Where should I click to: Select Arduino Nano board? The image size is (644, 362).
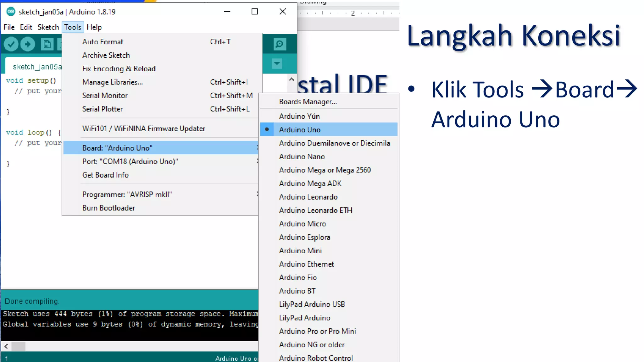[x=329, y=156]
